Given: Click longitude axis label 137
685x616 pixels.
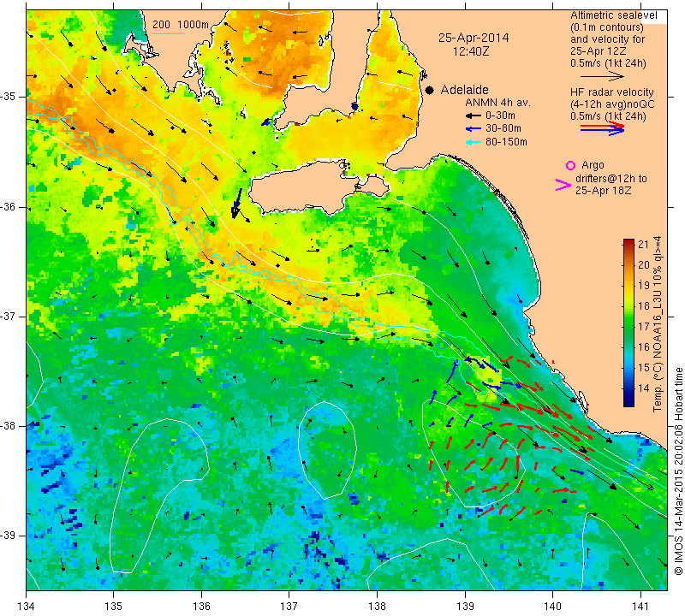Looking at the screenshot, I should pyautogui.click(x=289, y=606).
